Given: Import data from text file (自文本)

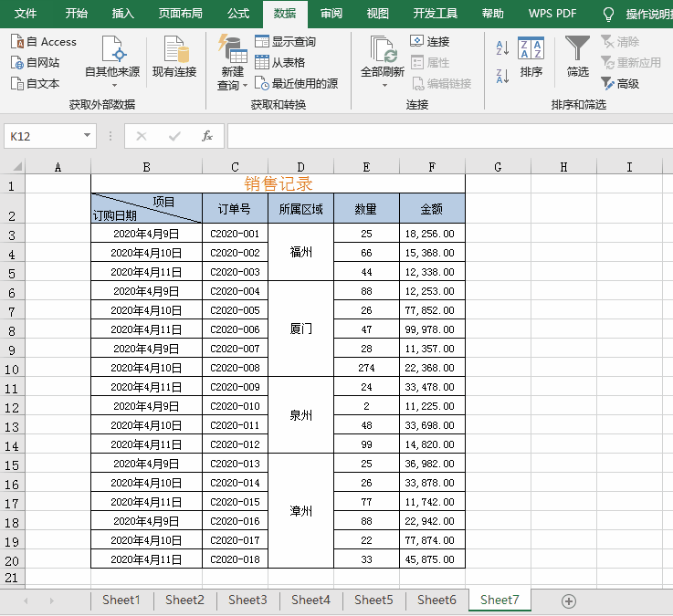Looking at the screenshot, I should pyautogui.click(x=36, y=83).
